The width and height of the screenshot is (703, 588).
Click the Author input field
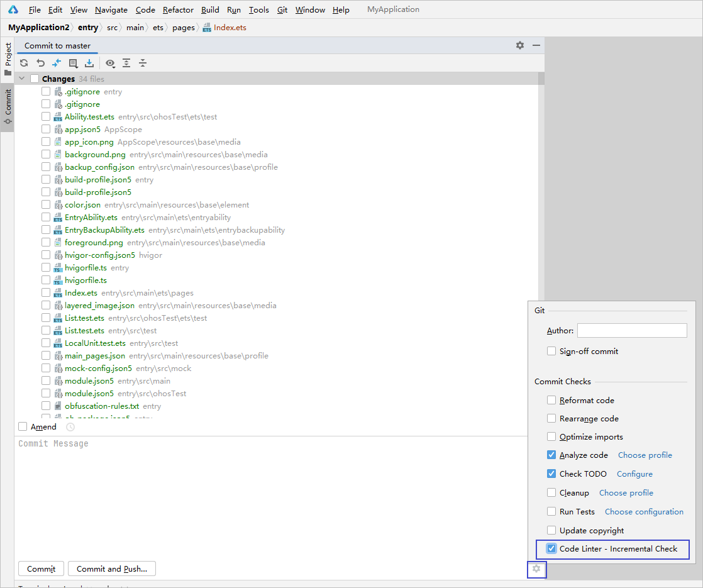631,331
